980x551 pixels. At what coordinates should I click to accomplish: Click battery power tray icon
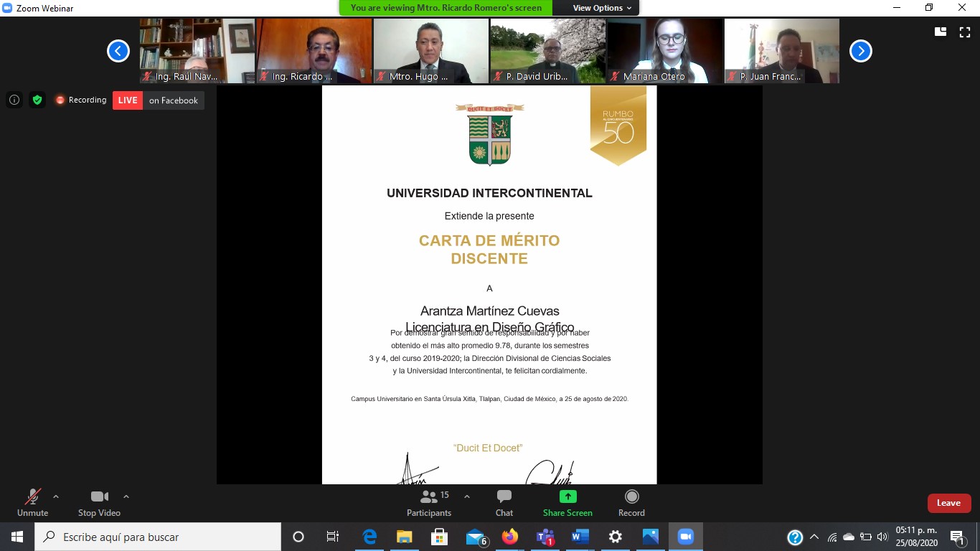coord(866,537)
